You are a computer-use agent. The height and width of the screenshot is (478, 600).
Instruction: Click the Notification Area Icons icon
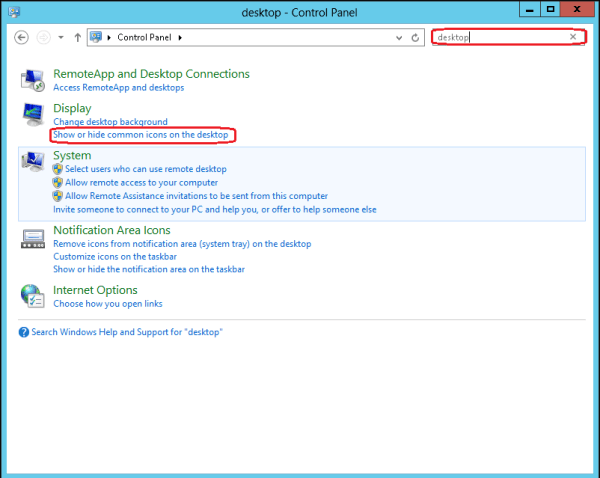(34, 237)
